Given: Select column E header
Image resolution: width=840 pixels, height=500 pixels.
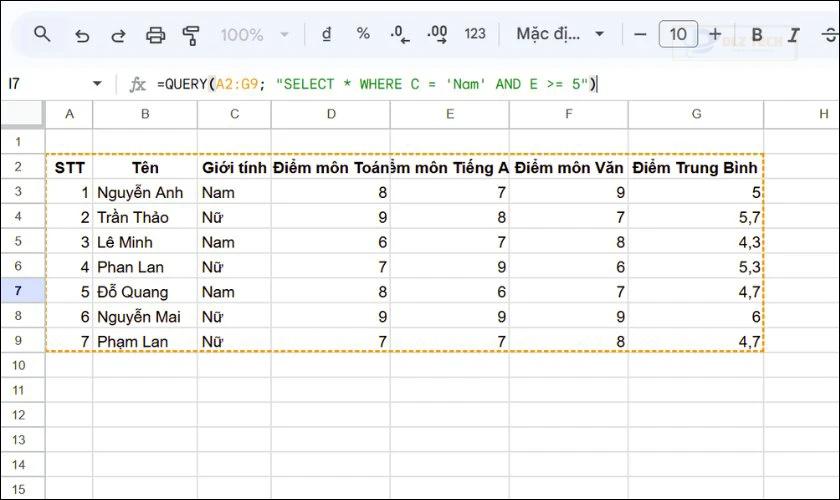Looking at the screenshot, I should tap(449, 114).
